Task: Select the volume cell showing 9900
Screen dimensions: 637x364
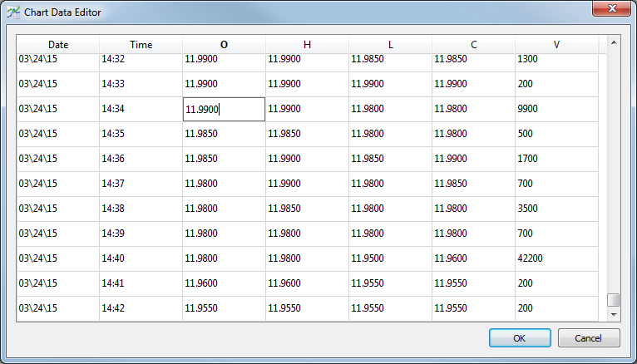Action: click(556, 109)
